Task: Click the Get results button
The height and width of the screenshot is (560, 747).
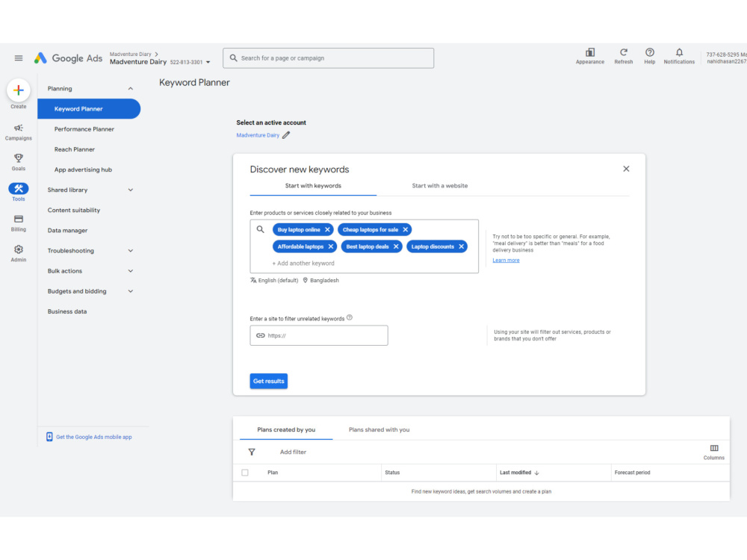Action: (x=269, y=381)
